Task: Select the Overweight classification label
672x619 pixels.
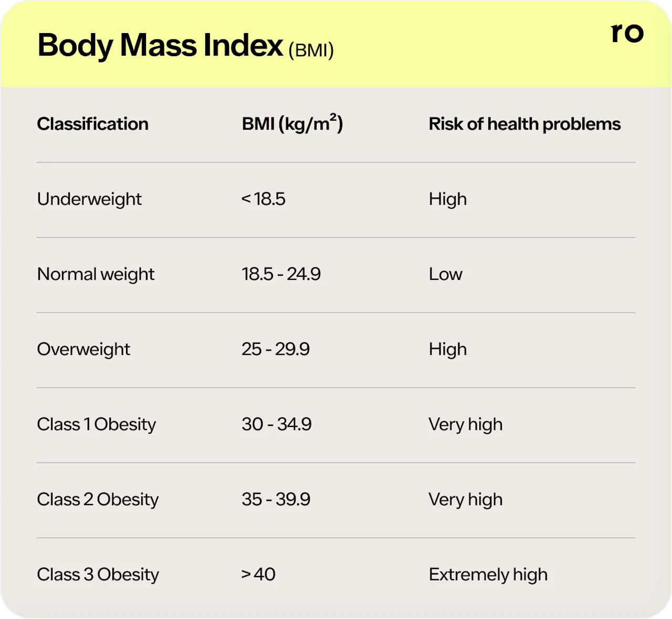Action: tap(83, 349)
